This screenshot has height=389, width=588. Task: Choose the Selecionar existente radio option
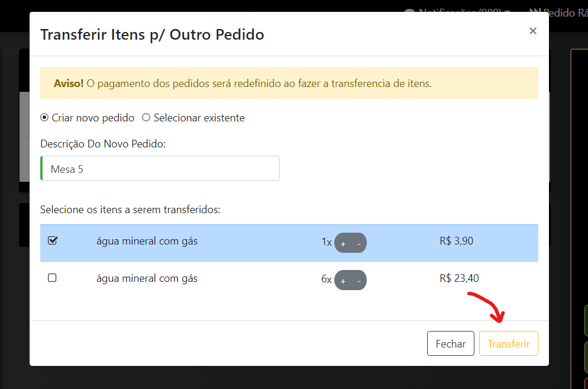[x=146, y=117]
